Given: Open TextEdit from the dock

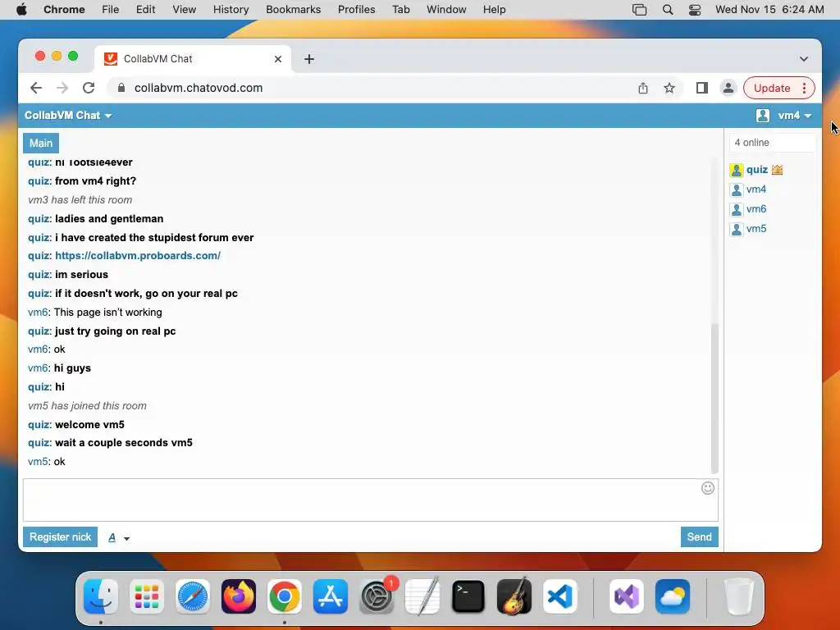Looking at the screenshot, I should 422,596.
